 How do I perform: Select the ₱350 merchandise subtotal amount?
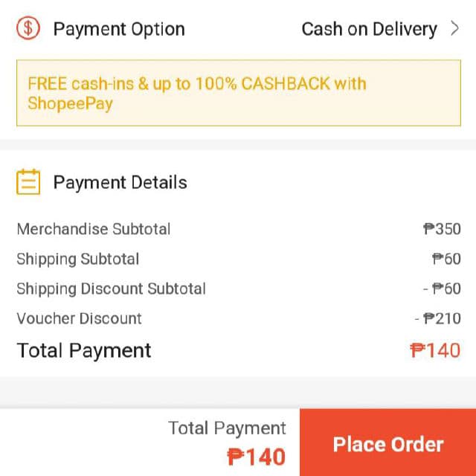442,229
